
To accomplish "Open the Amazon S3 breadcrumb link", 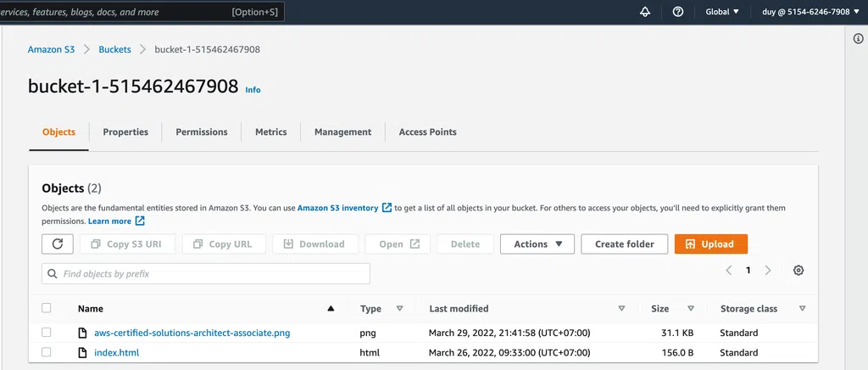I will [51, 49].
